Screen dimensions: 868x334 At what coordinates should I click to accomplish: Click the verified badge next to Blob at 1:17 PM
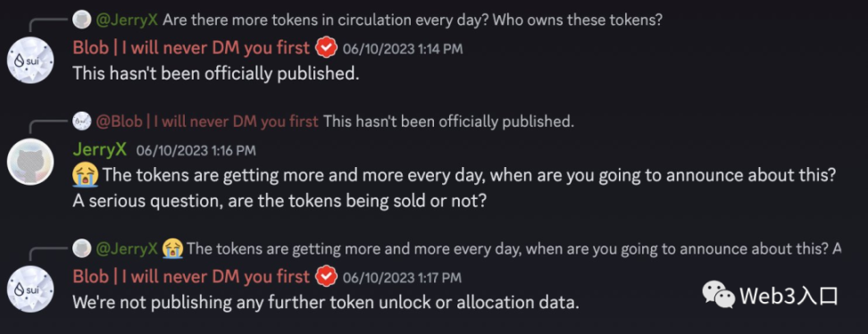point(327,276)
